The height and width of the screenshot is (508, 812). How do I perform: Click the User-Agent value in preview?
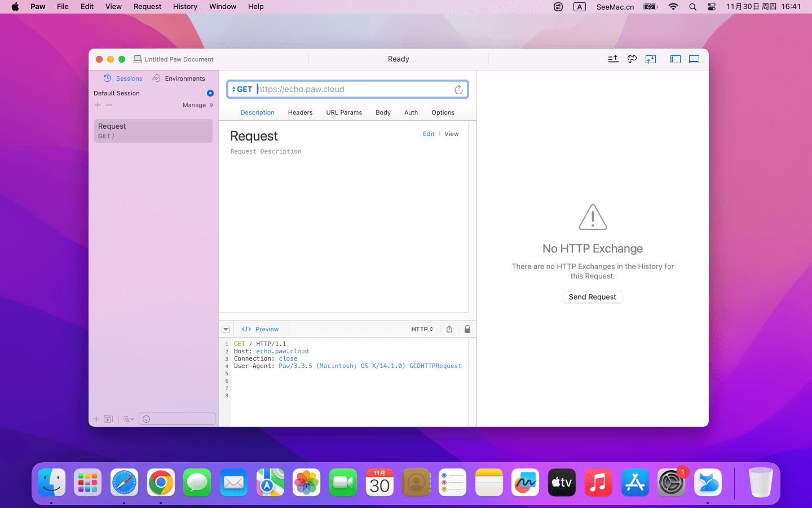click(x=370, y=366)
